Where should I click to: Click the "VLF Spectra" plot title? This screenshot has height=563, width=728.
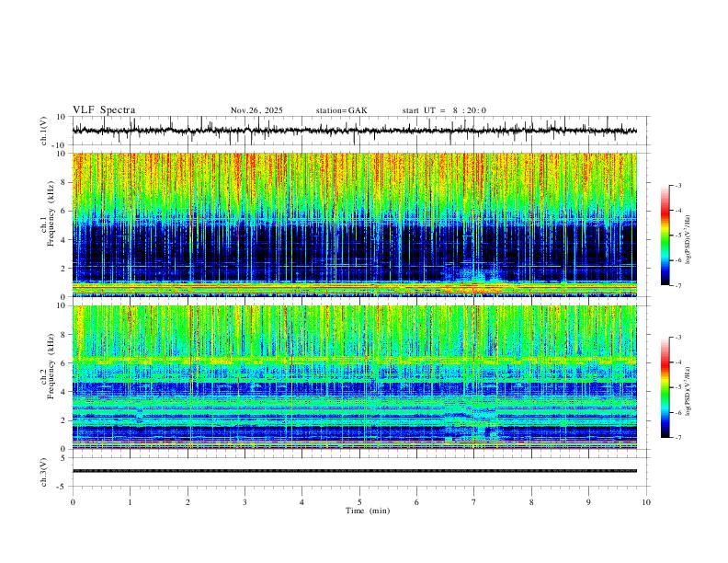104,110
